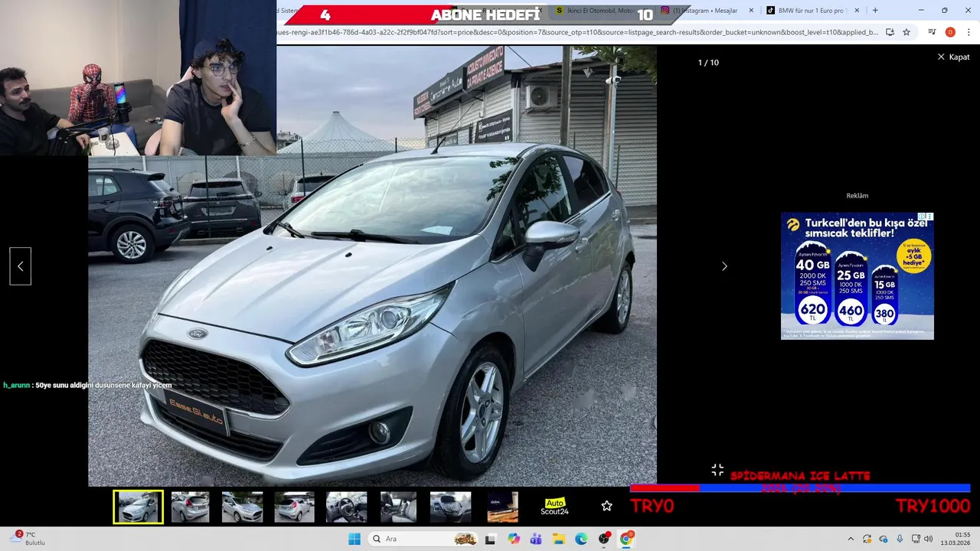Screen dimensions: 980x551
Task: Open Task View on the taskbar
Action: point(491,539)
